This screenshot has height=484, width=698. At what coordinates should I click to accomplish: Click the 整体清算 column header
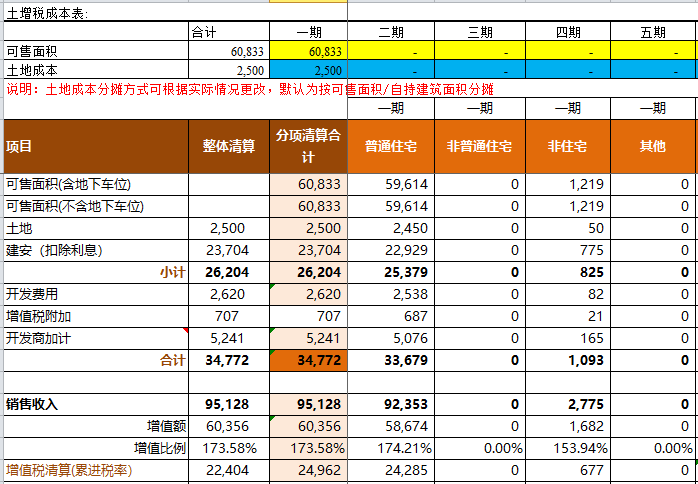click(228, 146)
